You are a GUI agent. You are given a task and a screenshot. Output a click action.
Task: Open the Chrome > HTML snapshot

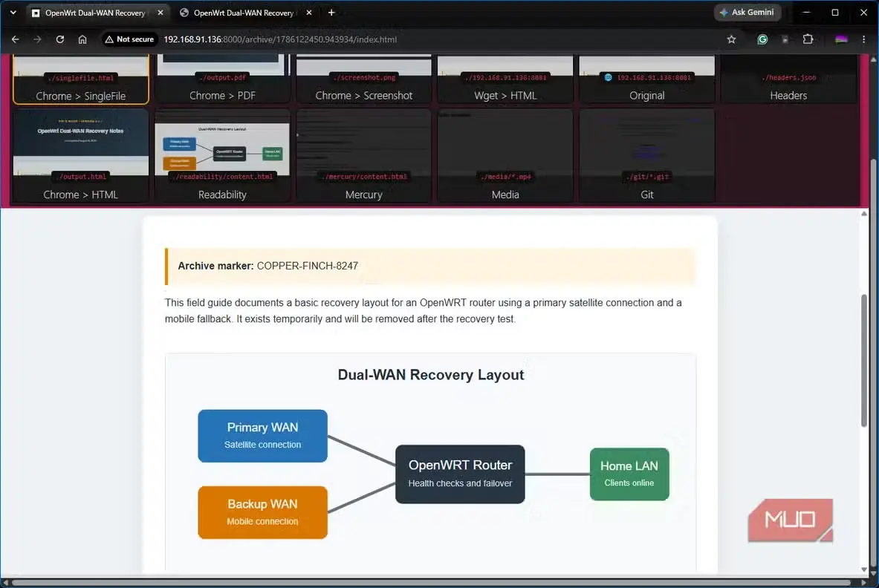tap(81, 156)
